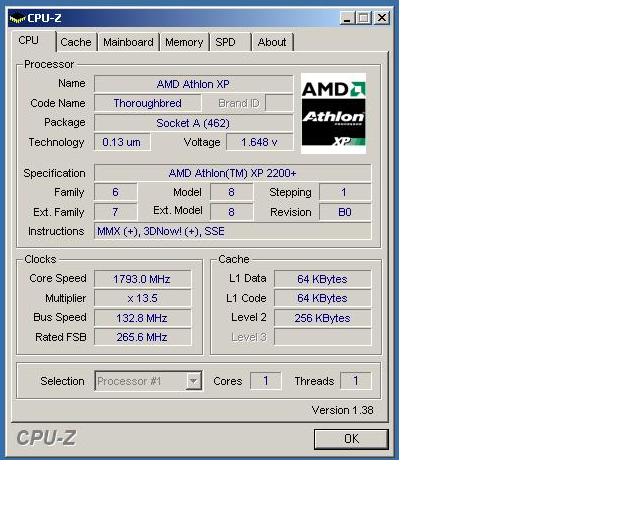Click the 132.8 MHz bus speed value

click(142, 318)
